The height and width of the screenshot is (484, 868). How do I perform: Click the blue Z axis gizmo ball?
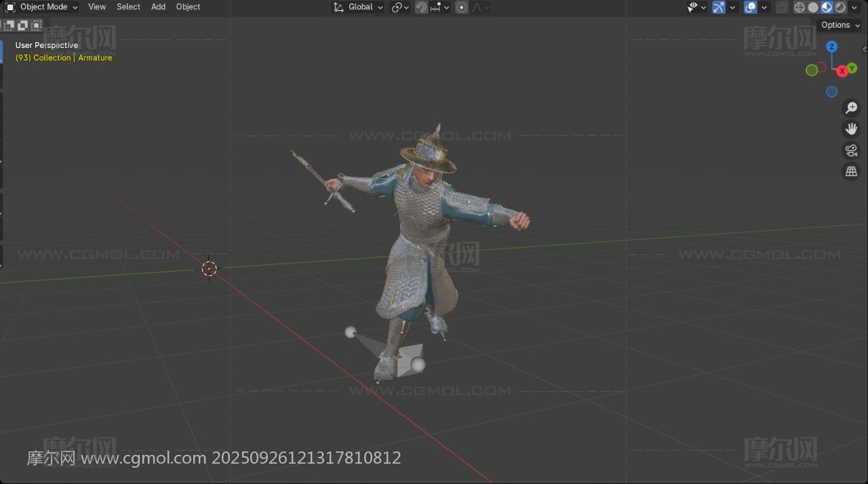point(832,47)
